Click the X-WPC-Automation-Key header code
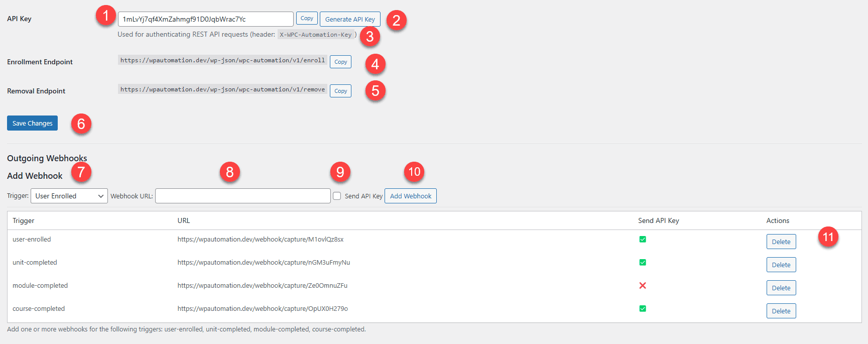The height and width of the screenshot is (344, 868). [316, 35]
